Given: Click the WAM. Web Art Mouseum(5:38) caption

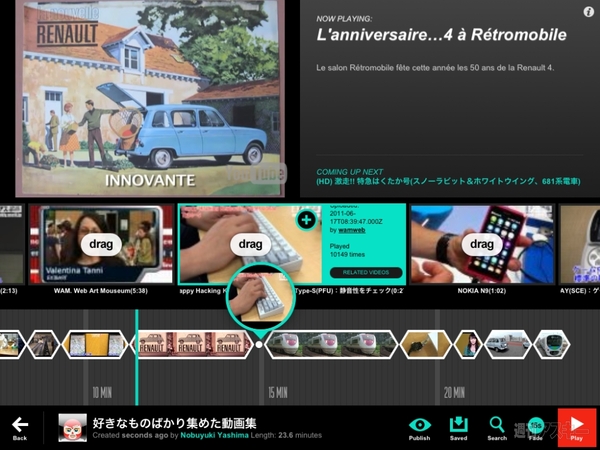Looking at the screenshot, I should pos(101,291).
